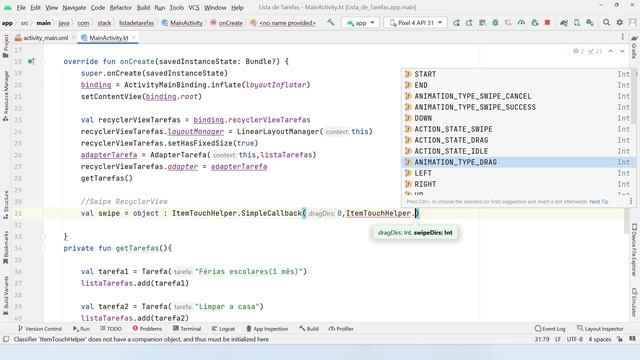
Task: Open the Logcat tool window
Action: coord(223,329)
